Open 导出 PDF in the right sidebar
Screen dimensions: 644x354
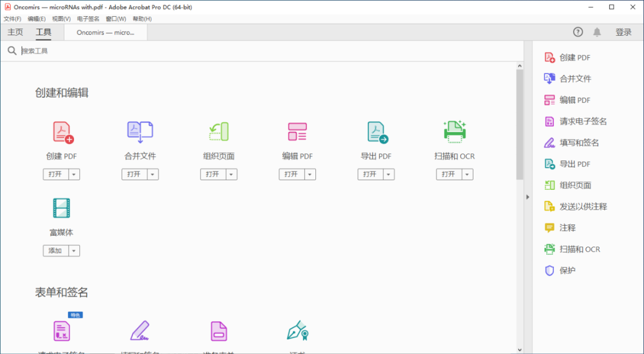pyautogui.click(x=567, y=164)
